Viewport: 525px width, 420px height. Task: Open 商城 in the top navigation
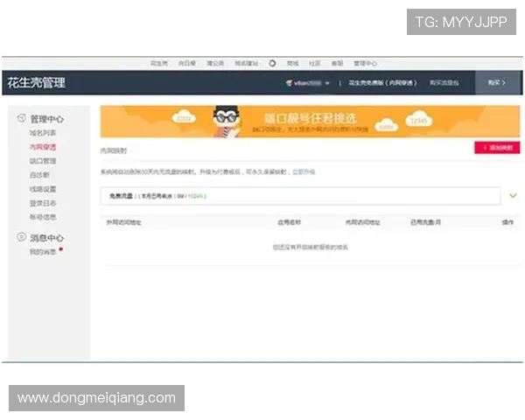(292, 63)
